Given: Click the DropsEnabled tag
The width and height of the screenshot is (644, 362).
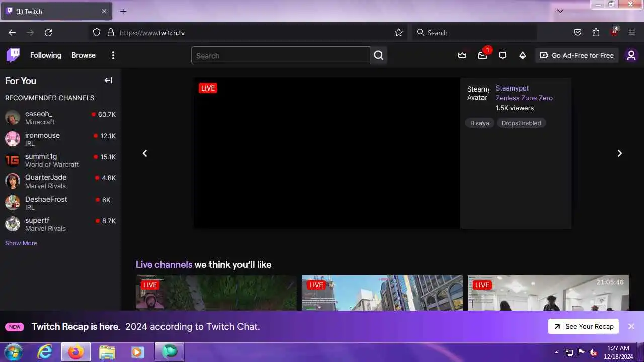Looking at the screenshot, I should pyautogui.click(x=521, y=123).
